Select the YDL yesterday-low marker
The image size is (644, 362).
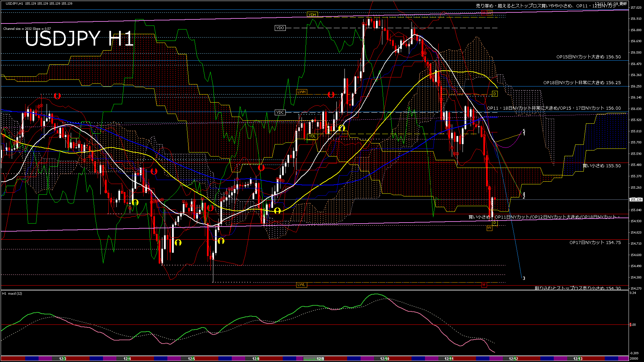[312, 136]
